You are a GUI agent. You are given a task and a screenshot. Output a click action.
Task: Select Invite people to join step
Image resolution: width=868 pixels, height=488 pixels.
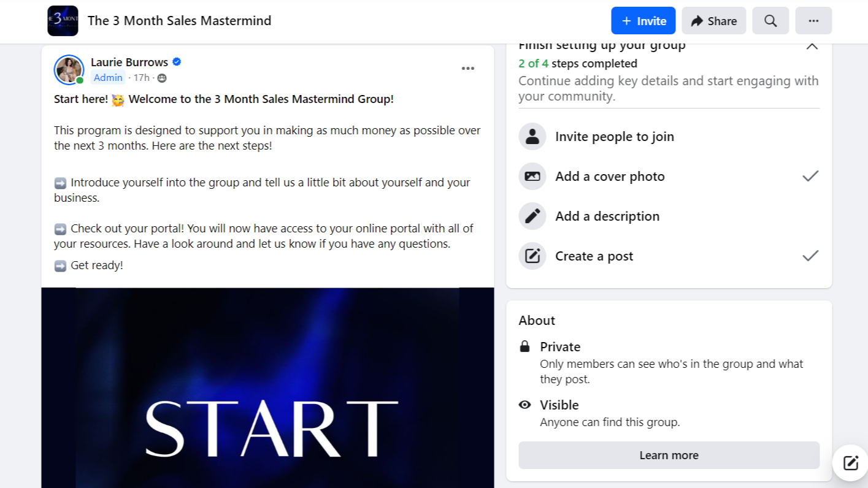pos(614,137)
